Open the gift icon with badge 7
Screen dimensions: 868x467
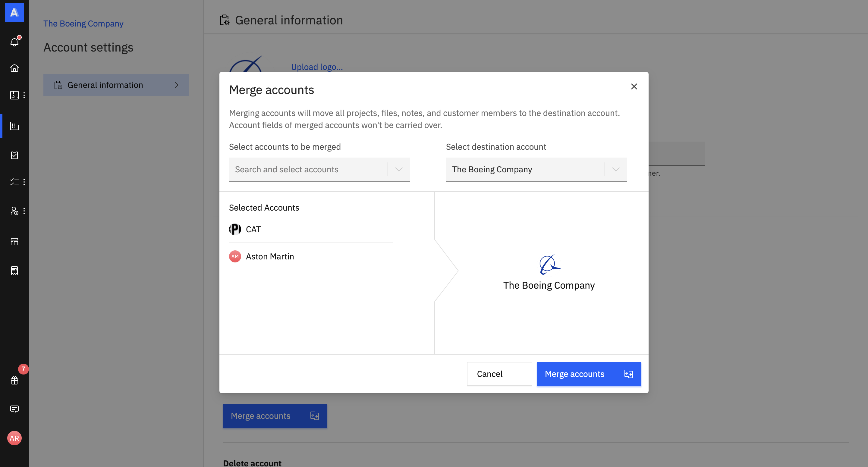[14, 381]
